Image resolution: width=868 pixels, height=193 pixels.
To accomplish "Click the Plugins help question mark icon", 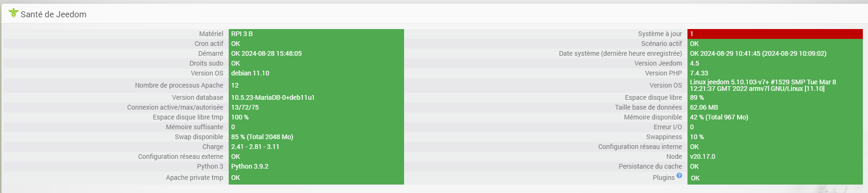I will [x=679, y=176].
